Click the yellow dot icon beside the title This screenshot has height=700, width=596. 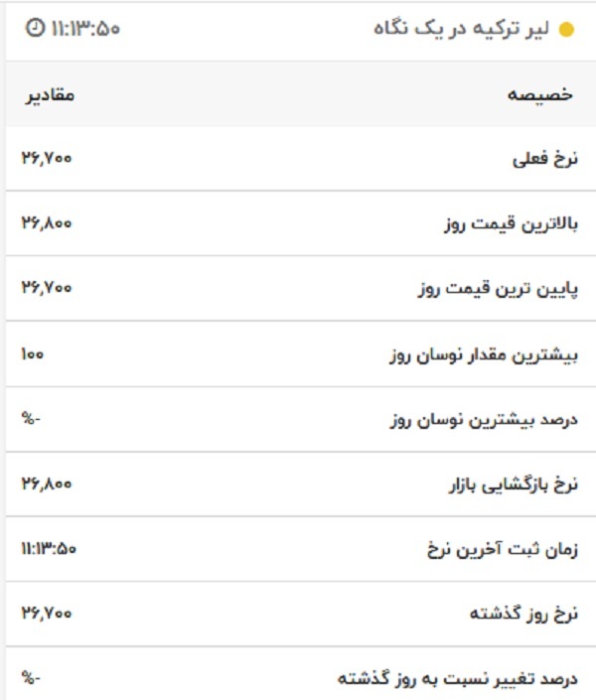pyautogui.click(x=566, y=29)
